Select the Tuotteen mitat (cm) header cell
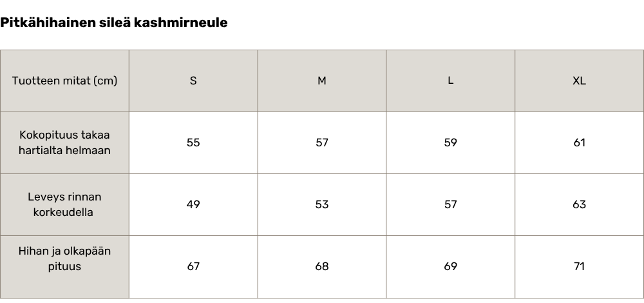Image resolution: width=644 pixels, height=303 pixels. coord(64,81)
